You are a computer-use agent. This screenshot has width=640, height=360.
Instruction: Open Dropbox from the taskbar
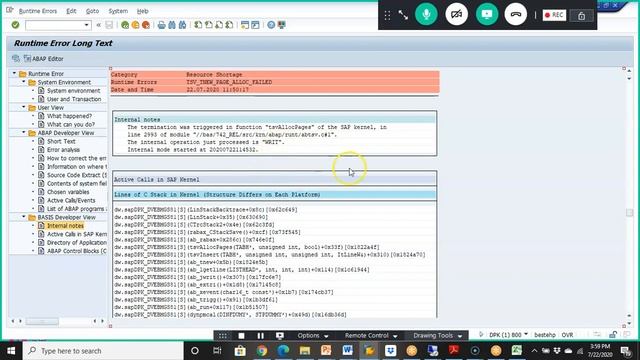click(x=390, y=351)
